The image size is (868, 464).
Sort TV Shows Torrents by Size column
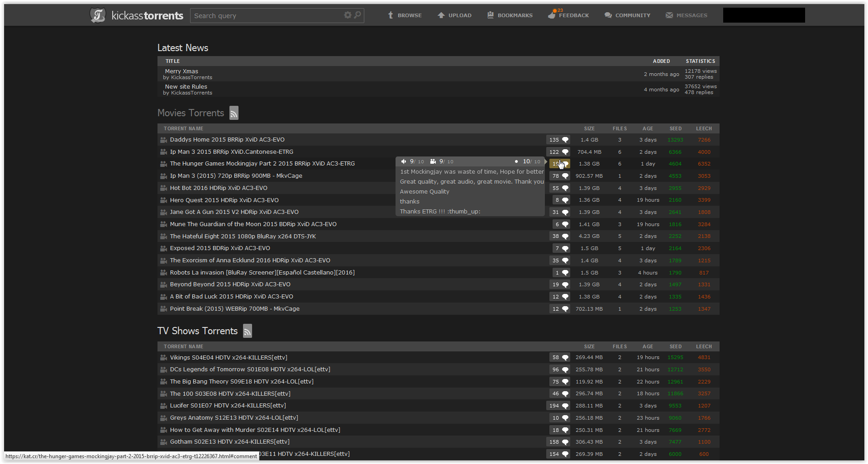[589, 346]
